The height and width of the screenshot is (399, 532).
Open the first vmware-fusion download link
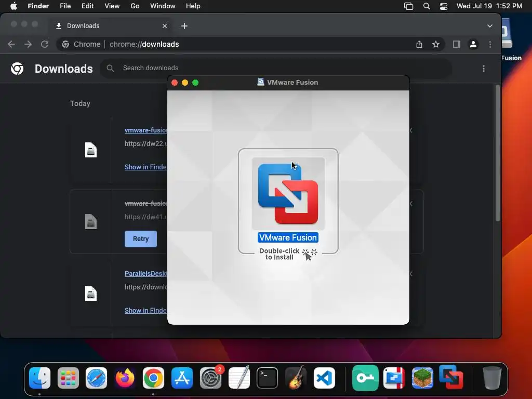145,130
